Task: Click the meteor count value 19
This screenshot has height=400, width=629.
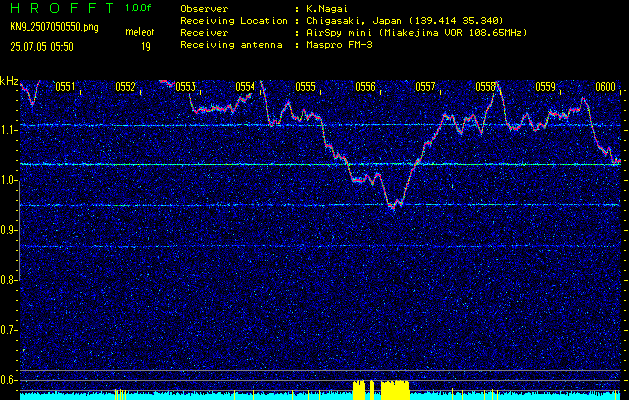Action: point(146,47)
